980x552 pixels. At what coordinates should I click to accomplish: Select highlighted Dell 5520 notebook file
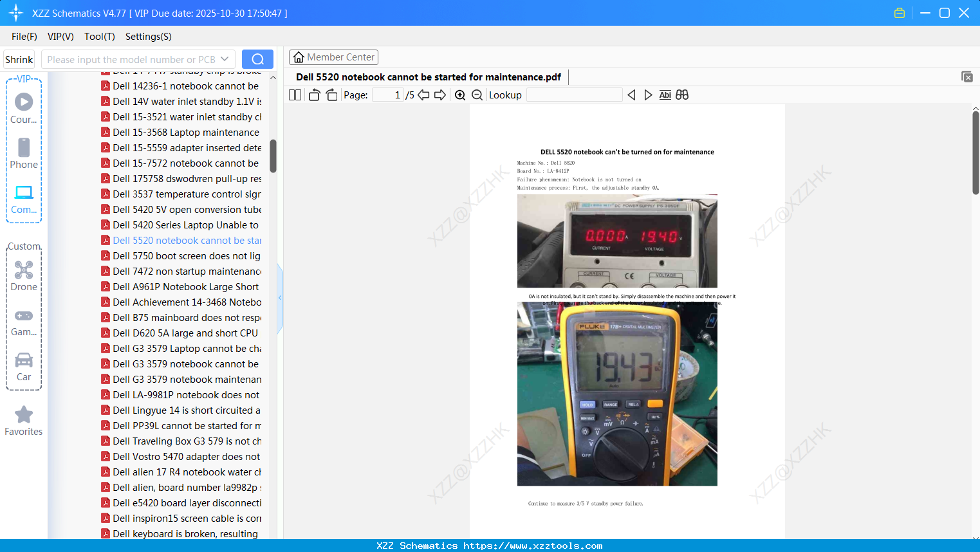pyautogui.click(x=181, y=241)
